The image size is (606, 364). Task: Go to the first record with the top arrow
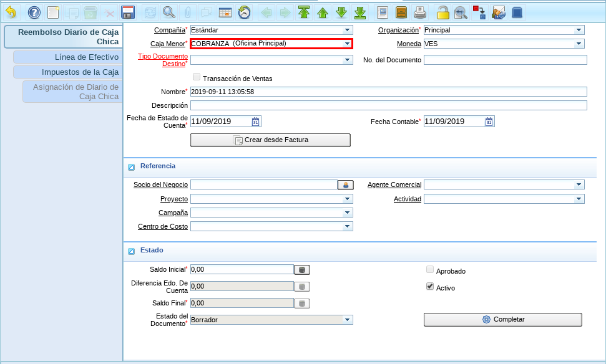[304, 12]
